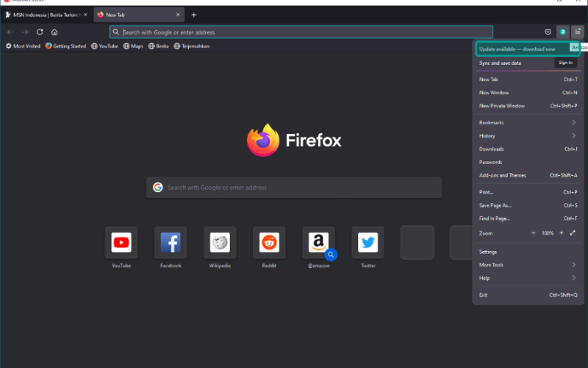The height and width of the screenshot is (368, 588).
Task: Go to the home page icon
Action: point(54,32)
